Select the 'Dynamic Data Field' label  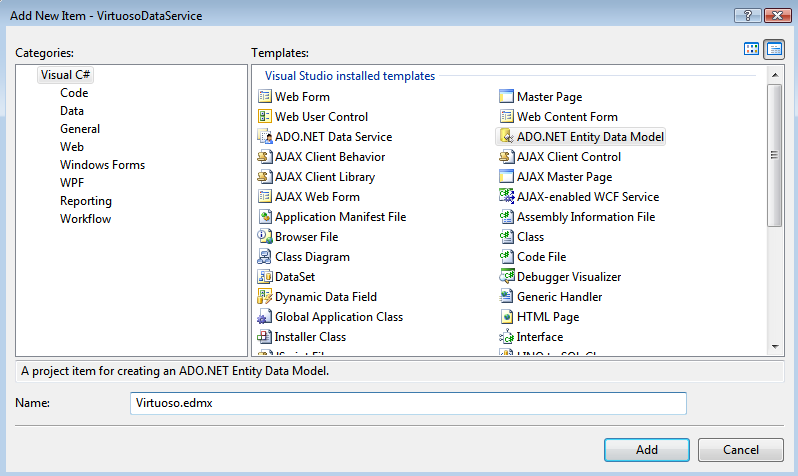coord(326,296)
